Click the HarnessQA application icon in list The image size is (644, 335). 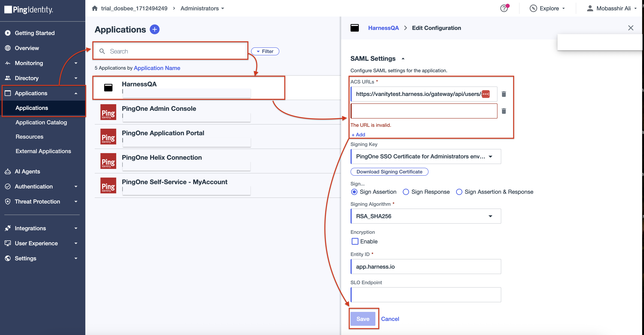(x=108, y=88)
